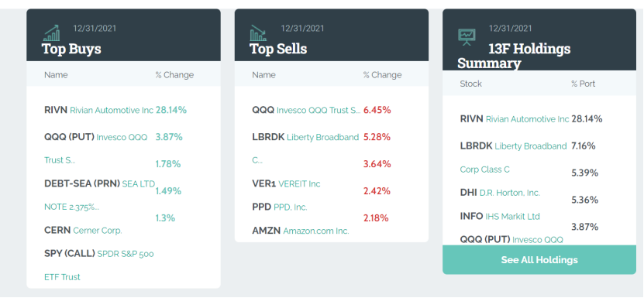Image resolution: width=644 pixels, height=298 pixels.
Task: Click VER1 VEREIT Inc link
Action: 286,183
